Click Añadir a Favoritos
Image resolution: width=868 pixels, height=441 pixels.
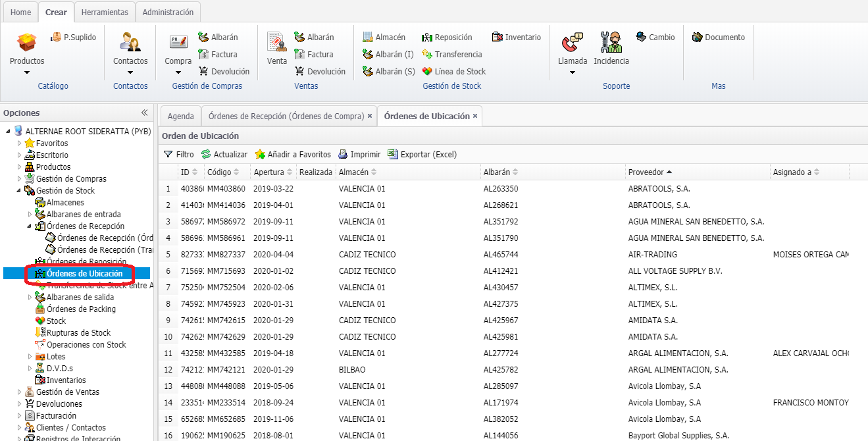(293, 155)
